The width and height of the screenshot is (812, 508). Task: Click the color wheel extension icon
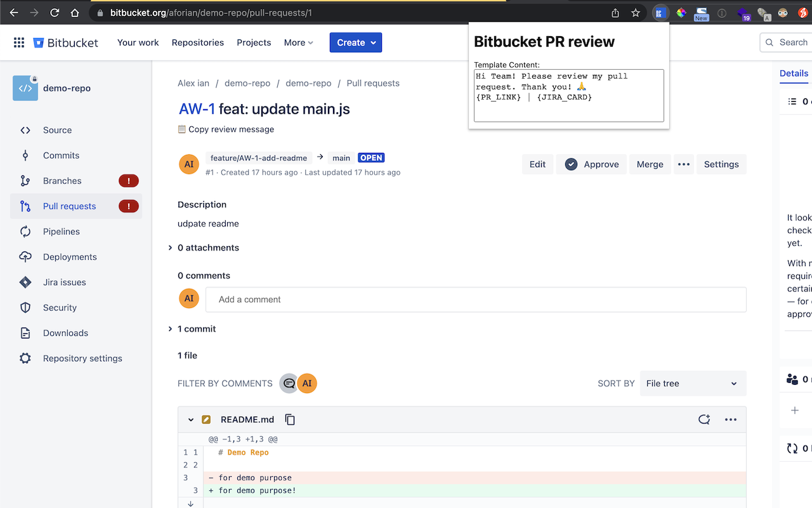pyautogui.click(x=681, y=13)
